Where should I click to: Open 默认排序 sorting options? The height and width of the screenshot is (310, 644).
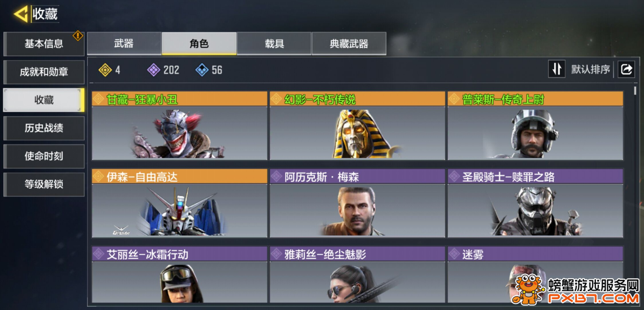(590, 69)
